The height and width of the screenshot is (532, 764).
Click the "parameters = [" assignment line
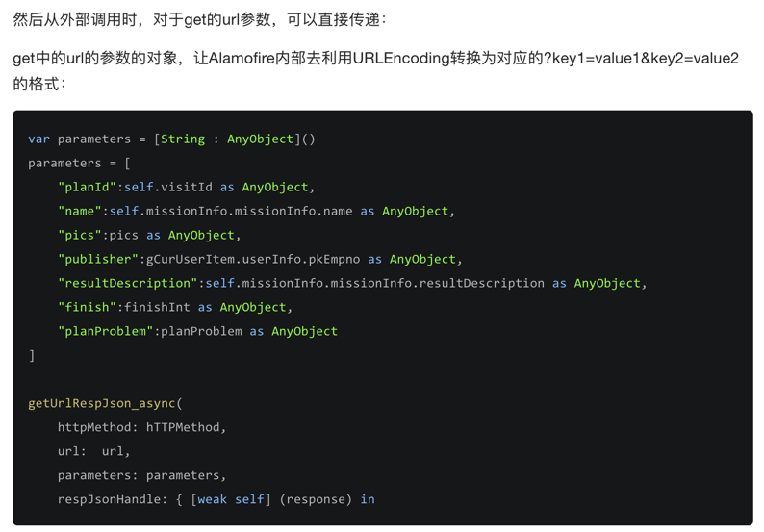pos(79,163)
